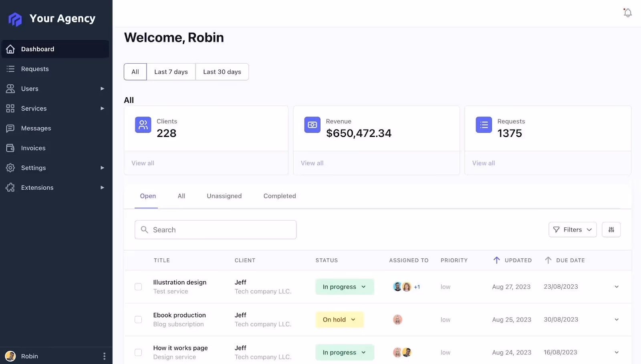This screenshot has width=641, height=364.
Task: Open the Illustration design request title
Action: pos(180,282)
